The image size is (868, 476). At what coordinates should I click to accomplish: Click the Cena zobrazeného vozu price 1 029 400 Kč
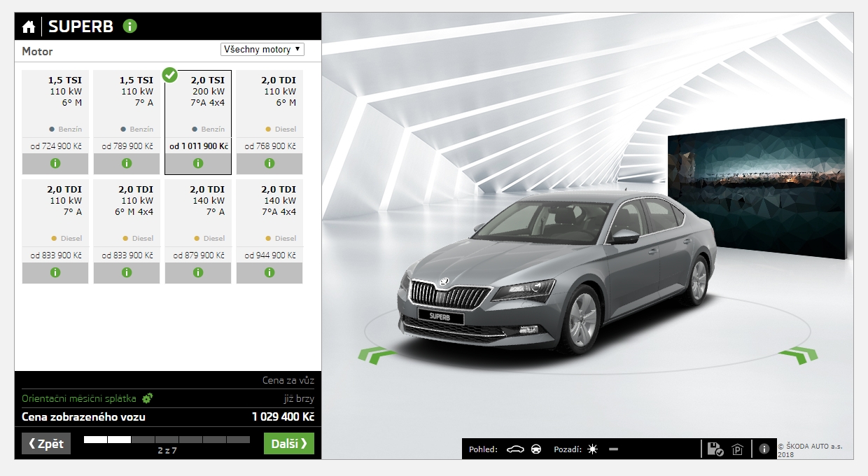(283, 417)
